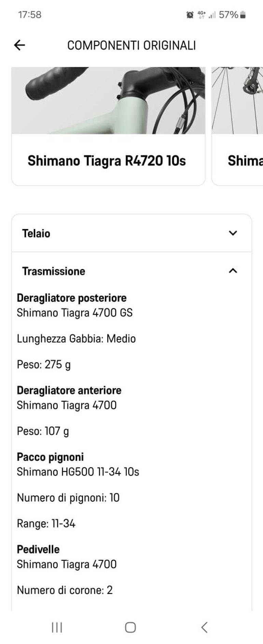Tap the alarm icon in status bar
This screenshot has height=644, width=263.
[190, 15]
